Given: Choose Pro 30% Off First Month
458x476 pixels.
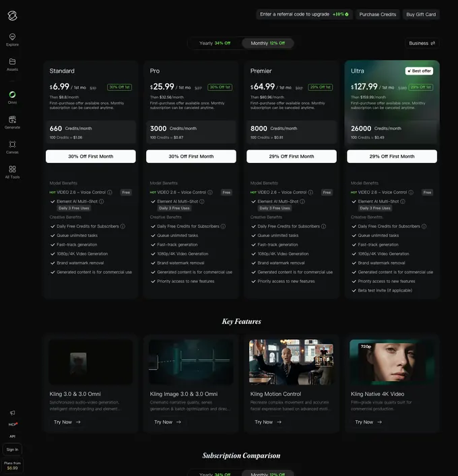Looking at the screenshot, I should [x=191, y=156].
